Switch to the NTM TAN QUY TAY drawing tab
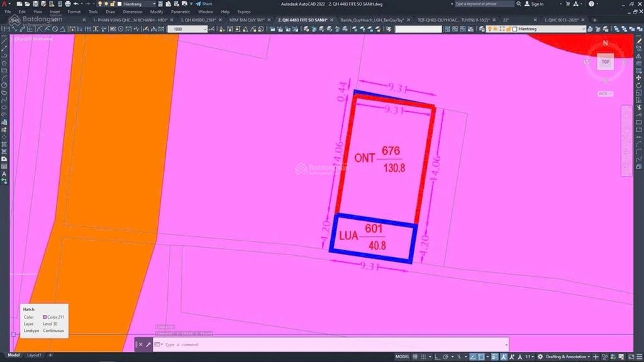Viewport: 644px width, 362px height. [x=247, y=19]
